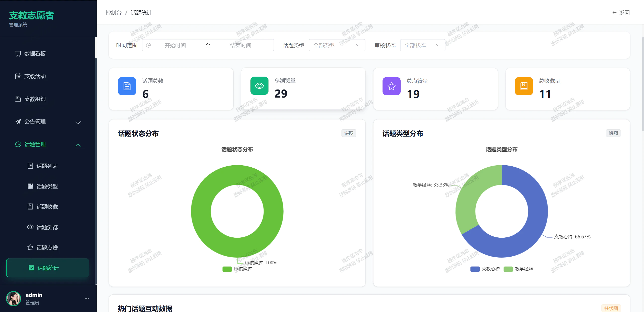The image size is (644, 312).
Task: Click the 饼图 tag on 话题类型分布
Action: pyautogui.click(x=613, y=133)
